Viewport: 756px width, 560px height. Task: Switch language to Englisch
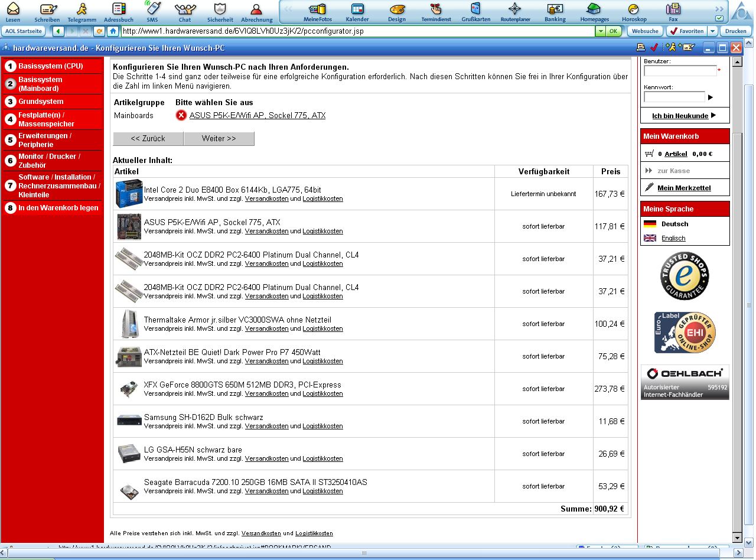[673, 238]
